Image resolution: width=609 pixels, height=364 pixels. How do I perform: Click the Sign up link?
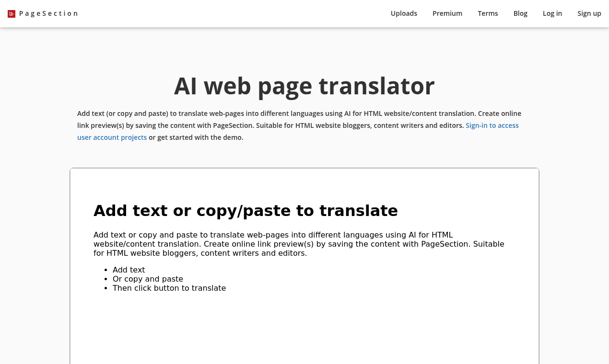(589, 13)
